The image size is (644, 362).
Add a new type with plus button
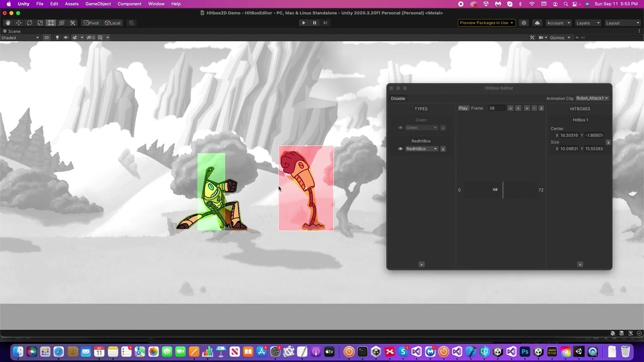click(x=422, y=264)
